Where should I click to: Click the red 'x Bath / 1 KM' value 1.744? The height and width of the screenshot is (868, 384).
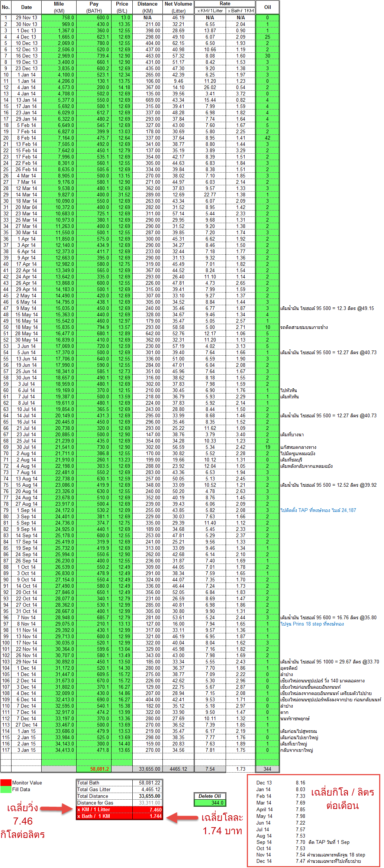(x=148, y=816)
